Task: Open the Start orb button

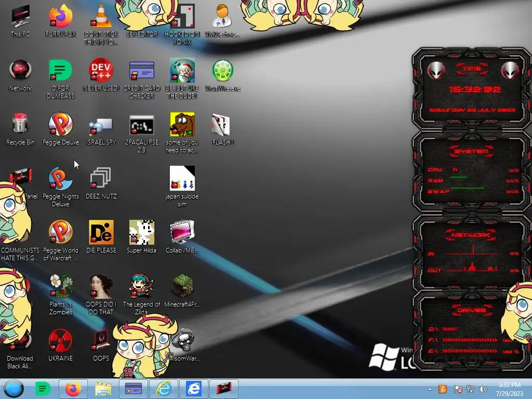Action: pyautogui.click(x=14, y=389)
